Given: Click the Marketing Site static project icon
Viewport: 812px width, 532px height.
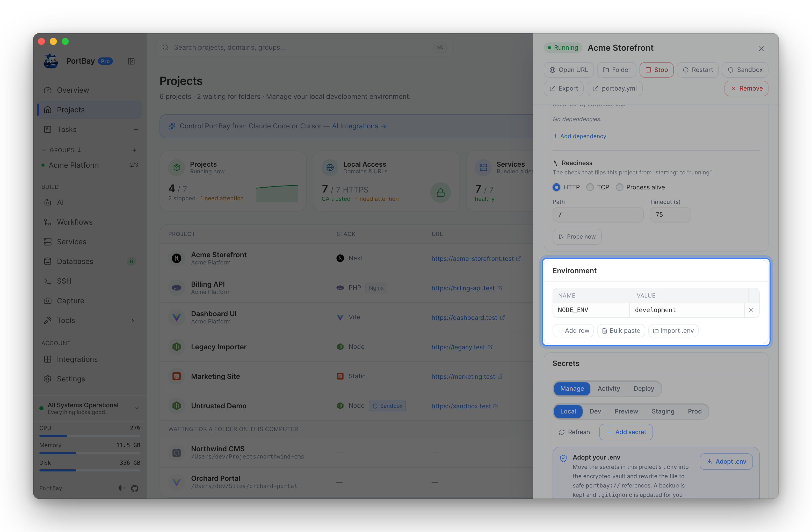Looking at the screenshot, I should coord(176,376).
